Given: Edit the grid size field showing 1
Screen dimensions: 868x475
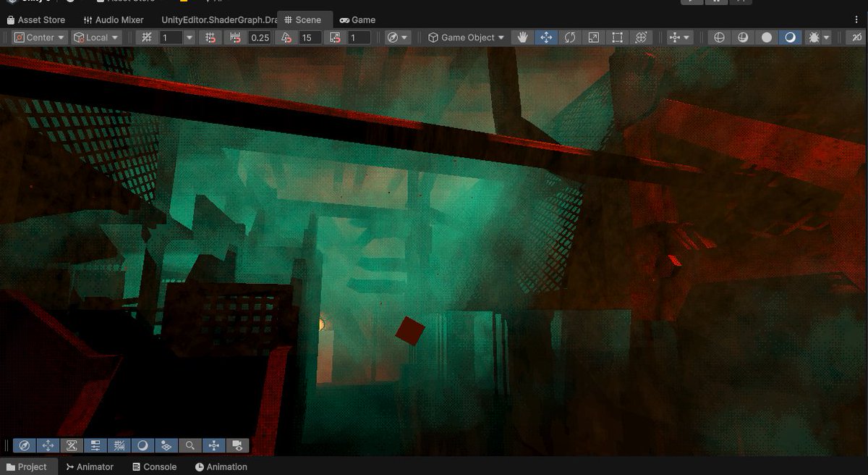Looking at the screenshot, I should 171,37.
